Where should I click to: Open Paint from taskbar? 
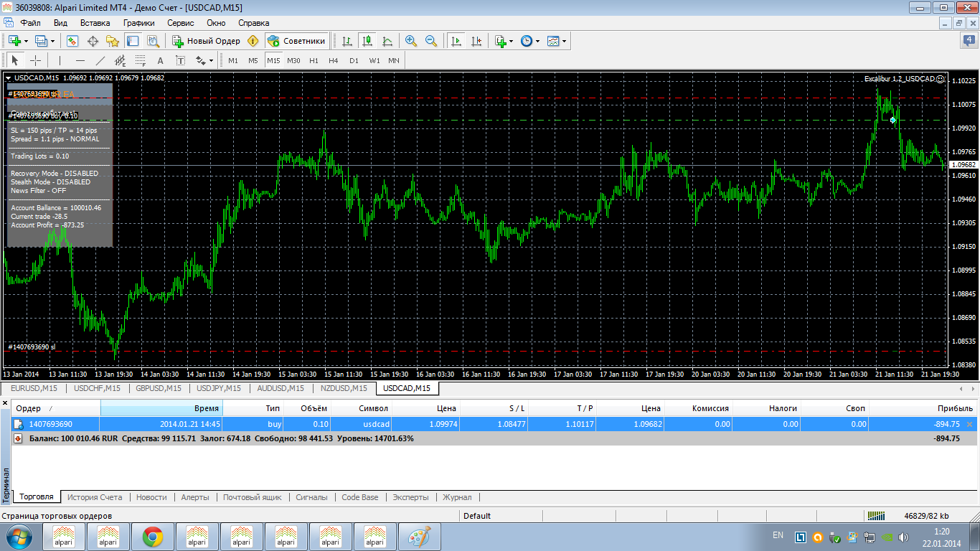click(420, 537)
